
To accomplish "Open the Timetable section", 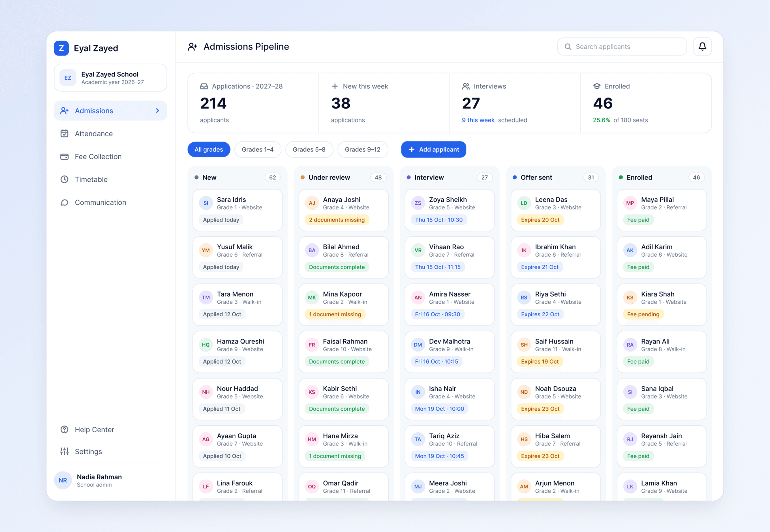I will click(x=110, y=180).
